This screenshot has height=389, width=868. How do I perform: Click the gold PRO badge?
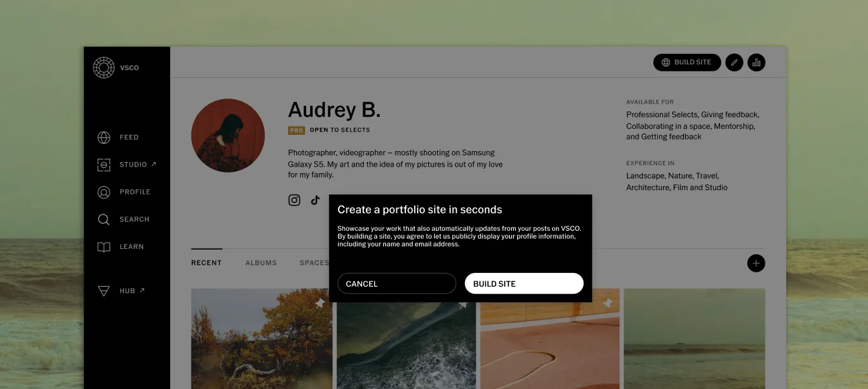point(296,130)
